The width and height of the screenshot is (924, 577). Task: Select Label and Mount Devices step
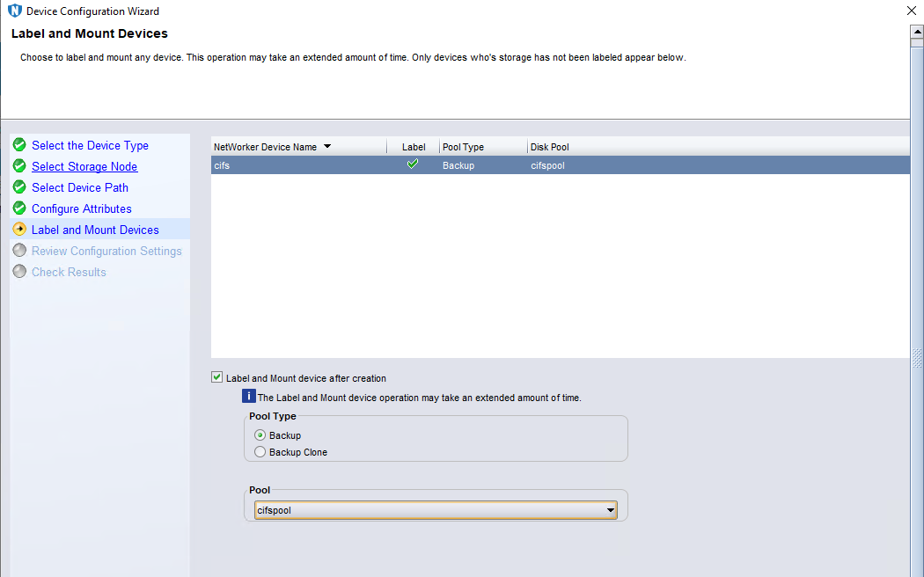pos(95,230)
